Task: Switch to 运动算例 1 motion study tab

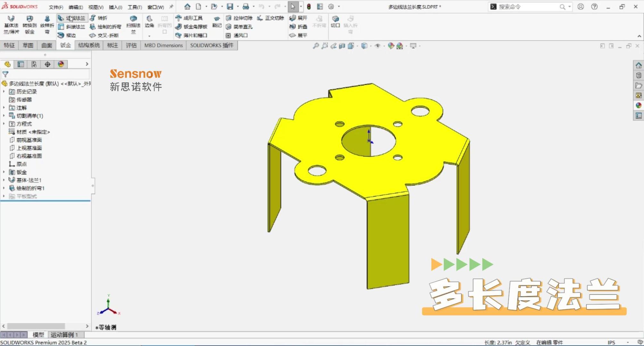Action: pos(64,335)
